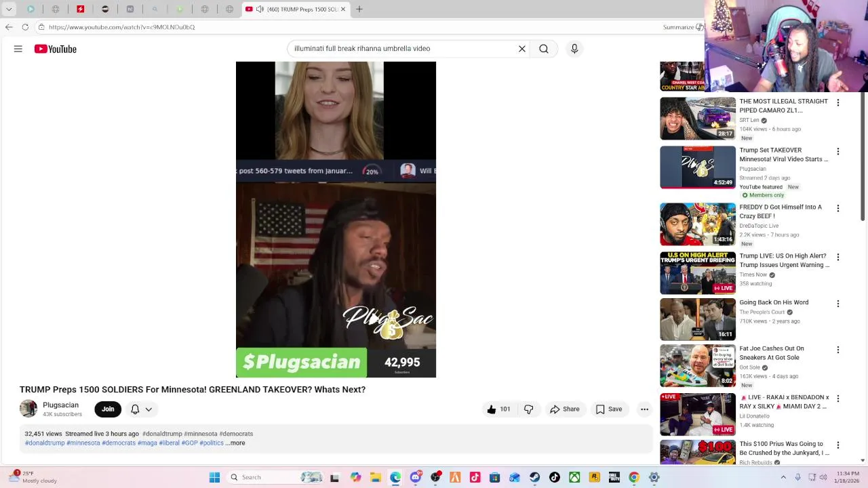Open options for Fat Joe video
This screenshot has height=488, width=868.
tap(838, 350)
